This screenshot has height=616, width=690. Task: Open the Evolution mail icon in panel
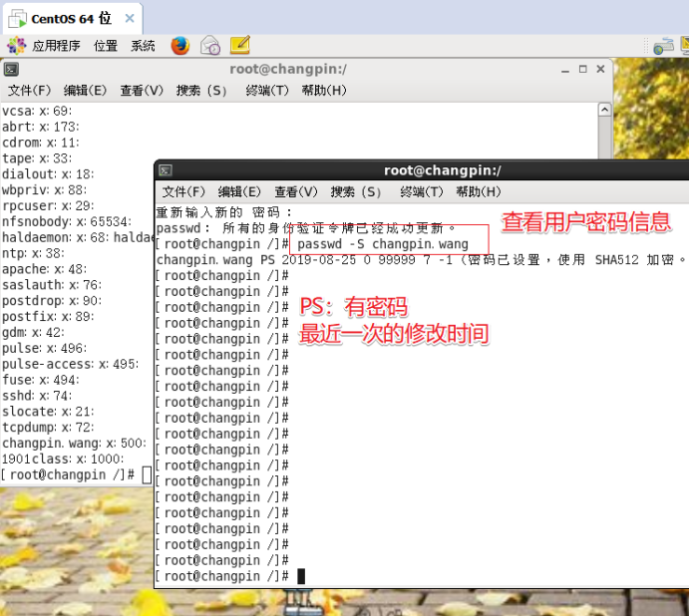pyautogui.click(x=210, y=45)
